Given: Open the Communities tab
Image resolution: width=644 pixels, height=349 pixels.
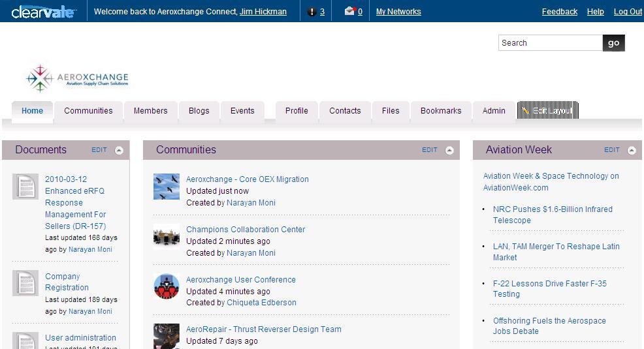Looking at the screenshot, I should click(88, 111).
